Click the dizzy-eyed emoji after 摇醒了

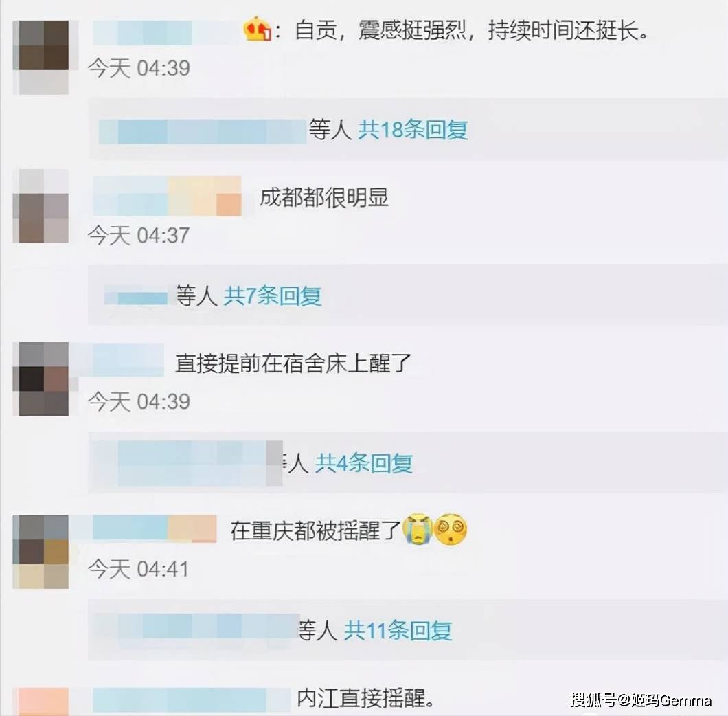[450, 529]
